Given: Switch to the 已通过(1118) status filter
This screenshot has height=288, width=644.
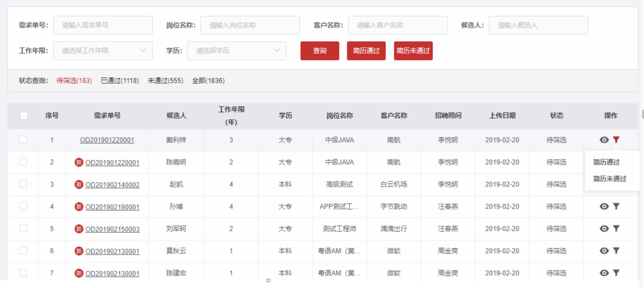Looking at the screenshot, I should click(x=120, y=81).
